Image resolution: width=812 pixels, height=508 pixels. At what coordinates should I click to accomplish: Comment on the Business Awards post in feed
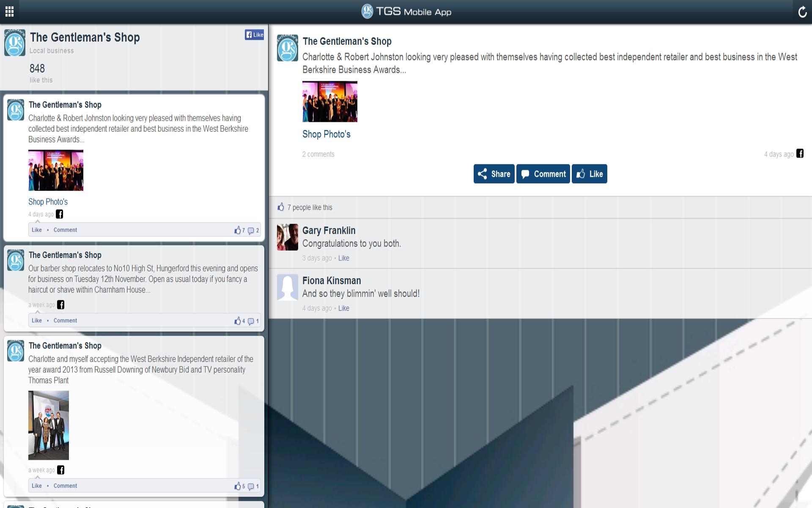coord(65,230)
